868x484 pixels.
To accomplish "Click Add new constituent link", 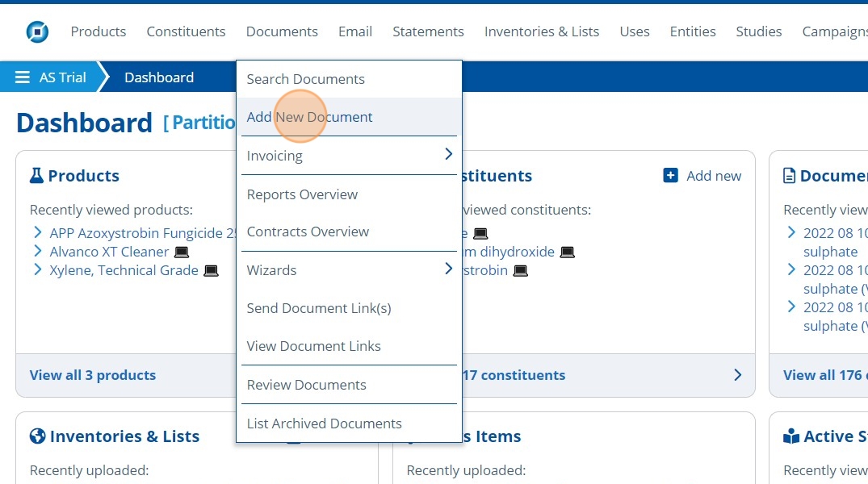I will (713, 176).
